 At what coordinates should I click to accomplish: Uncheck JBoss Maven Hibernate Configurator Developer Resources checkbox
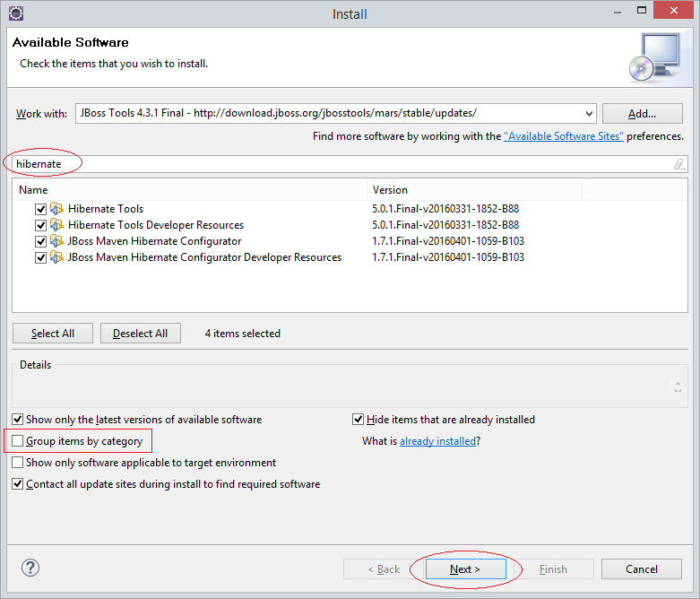[40, 257]
